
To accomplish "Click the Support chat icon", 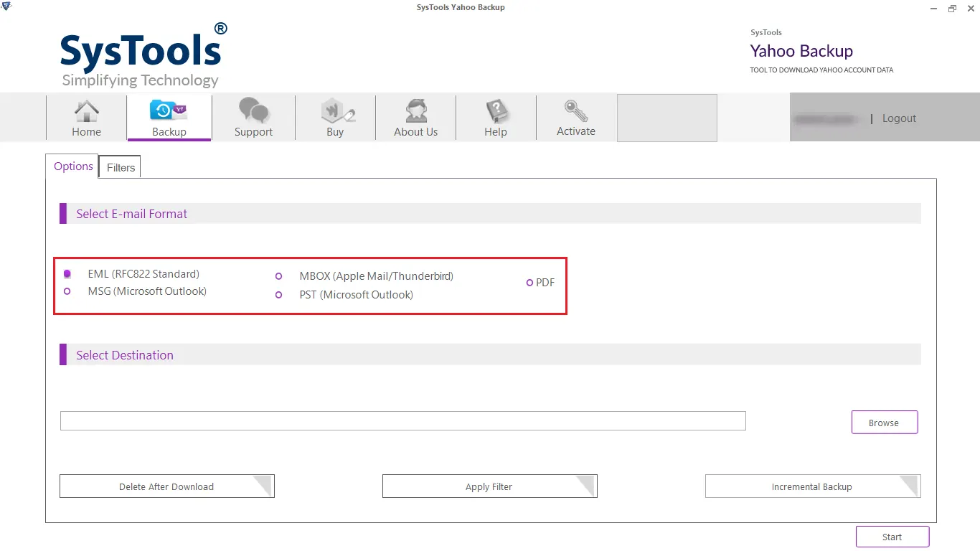I will (253, 113).
